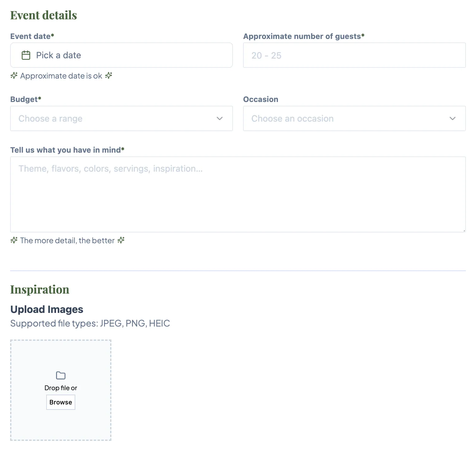
Task: Click the sparkle icon before "Approximate date is ok"
Action: [x=14, y=76]
